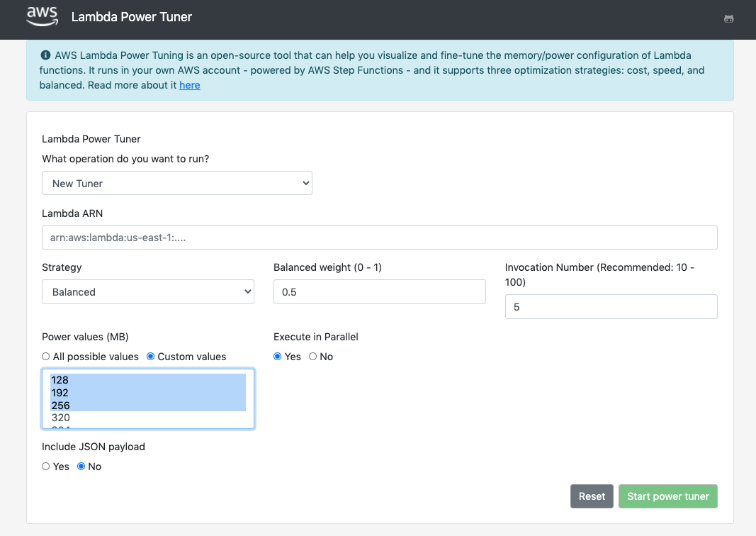The height and width of the screenshot is (536, 756).
Task: Click the AWS logo in header
Action: pyautogui.click(x=43, y=16)
